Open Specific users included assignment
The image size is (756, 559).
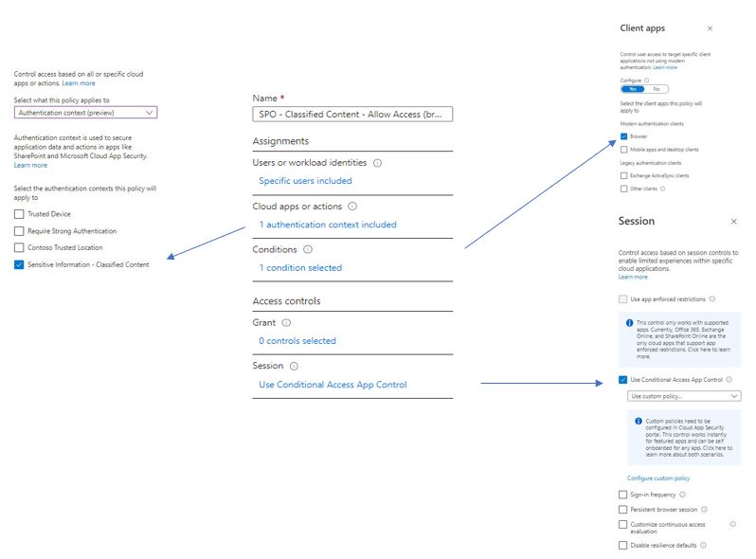click(305, 181)
